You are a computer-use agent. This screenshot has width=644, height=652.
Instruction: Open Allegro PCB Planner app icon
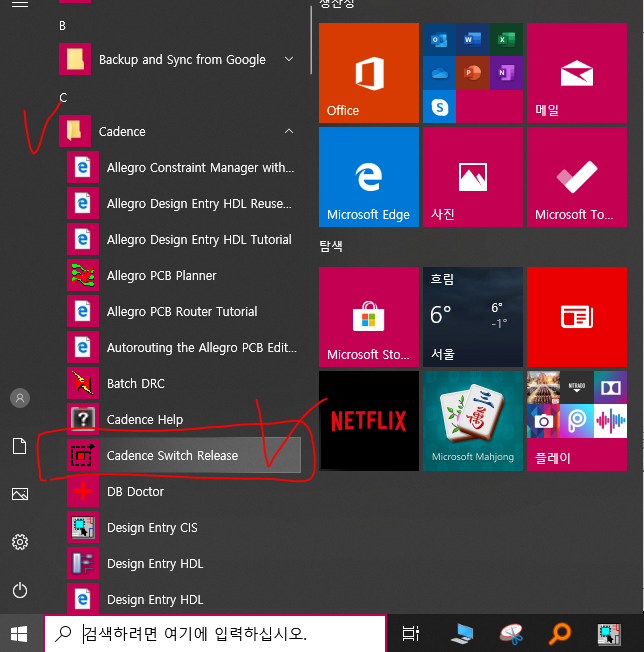[83, 275]
